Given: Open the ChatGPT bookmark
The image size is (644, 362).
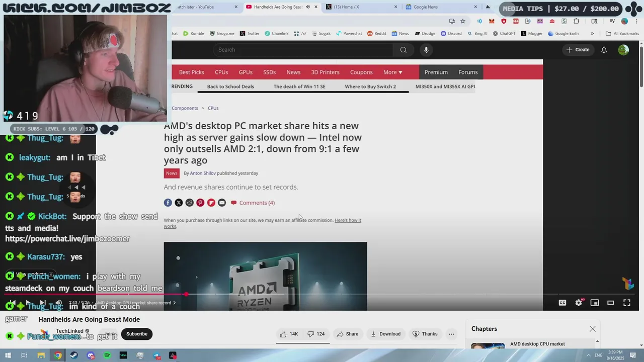Looking at the screenshot, I should point(505,34).
